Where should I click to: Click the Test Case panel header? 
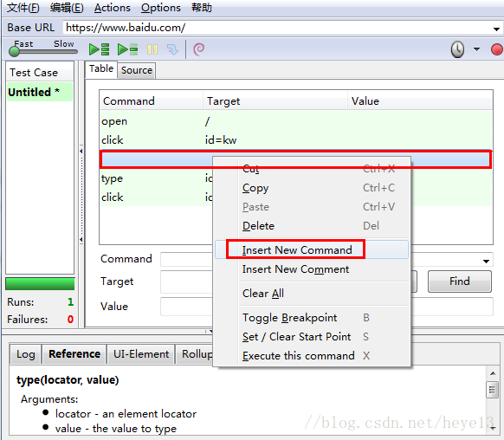click(40, 72)
